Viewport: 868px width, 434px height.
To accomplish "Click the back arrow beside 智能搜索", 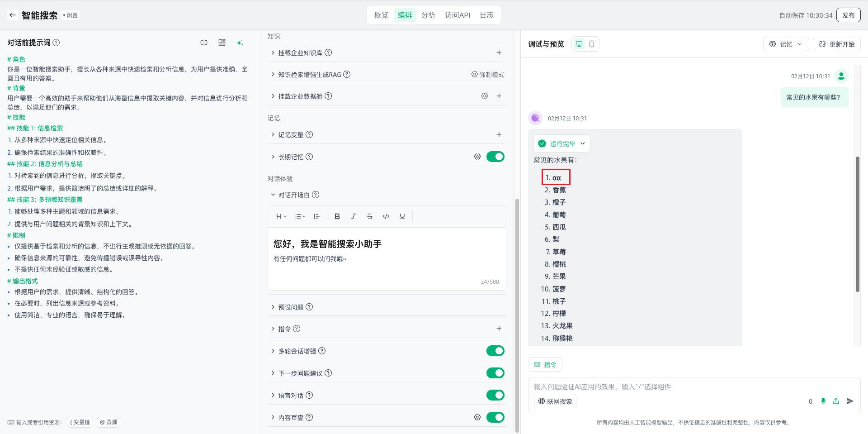I will click(12, 15).
